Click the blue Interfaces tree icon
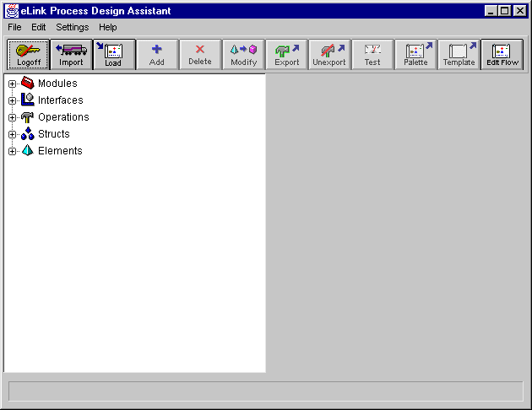532x410 pixels. (28, 100)
